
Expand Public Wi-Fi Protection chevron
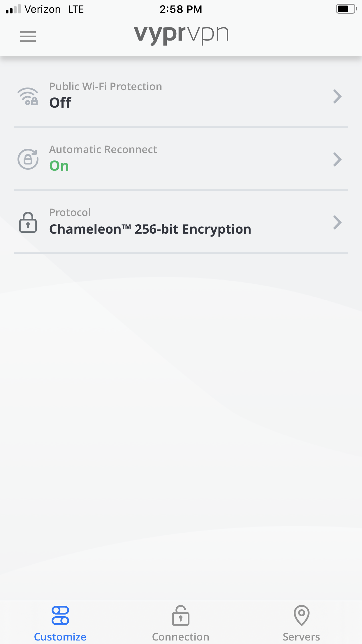(x=337, y=97)
